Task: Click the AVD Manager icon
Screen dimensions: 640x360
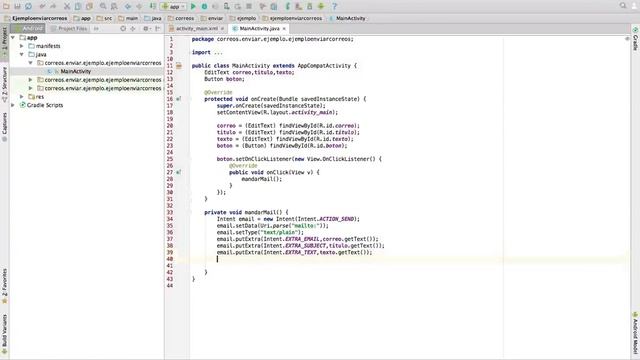Action: pos(298,6)
